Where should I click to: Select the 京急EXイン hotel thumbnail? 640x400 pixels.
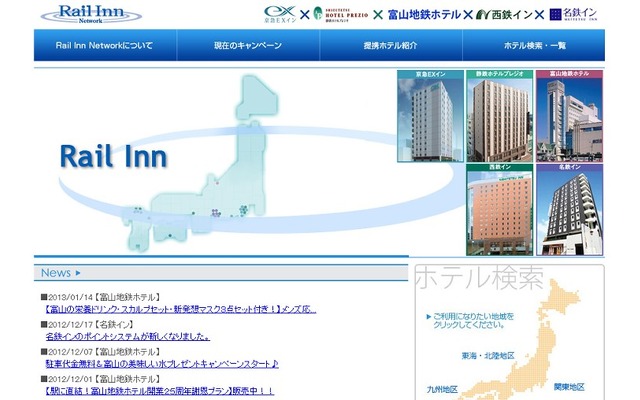pyautogui.click(x=431, y=116)
